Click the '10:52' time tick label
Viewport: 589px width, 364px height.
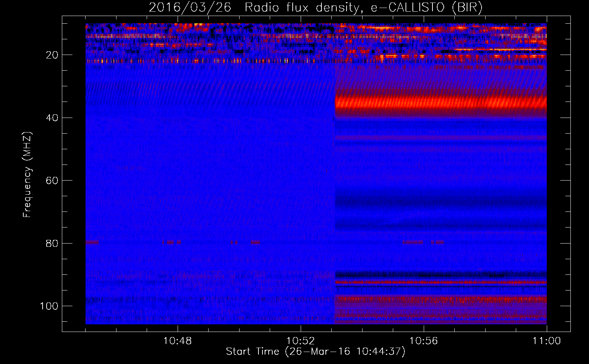(301, 341)
